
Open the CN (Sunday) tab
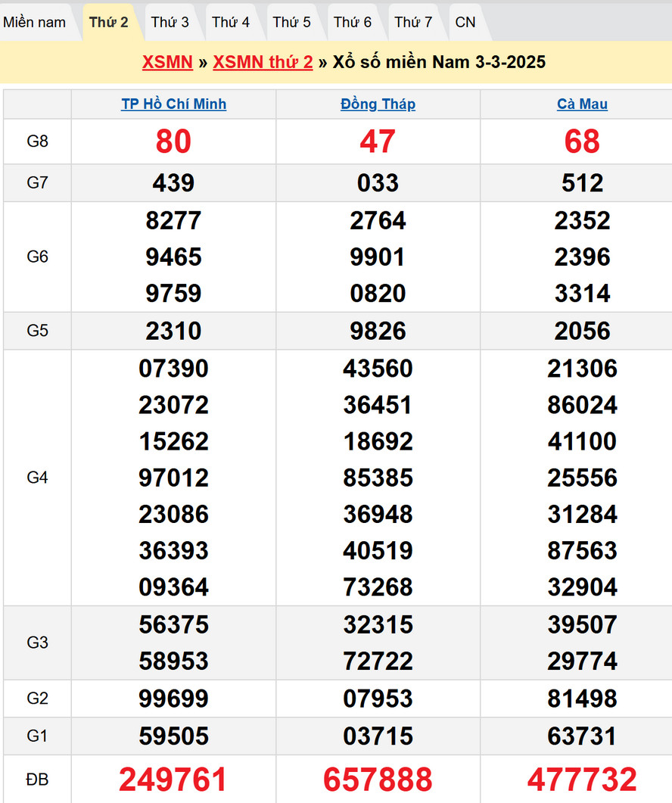click(465, 22)
